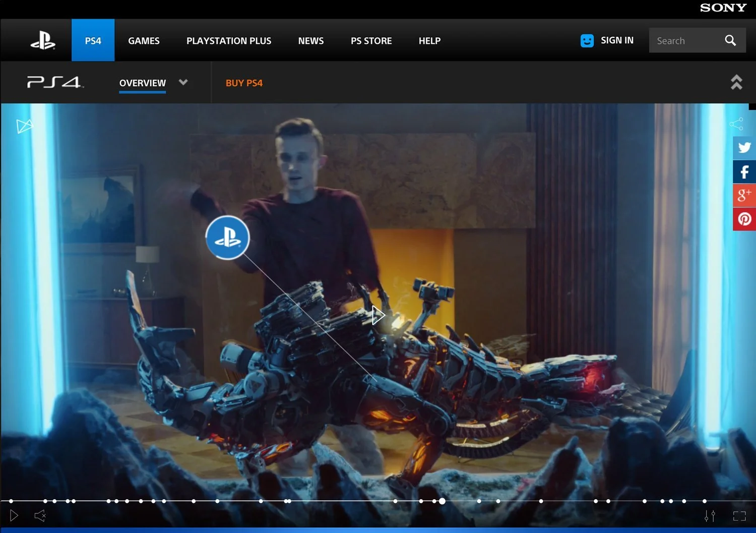Enter fullscreen mode
Image resolution: width=756 pixels, height=533 pixels.
click(739, 516)
